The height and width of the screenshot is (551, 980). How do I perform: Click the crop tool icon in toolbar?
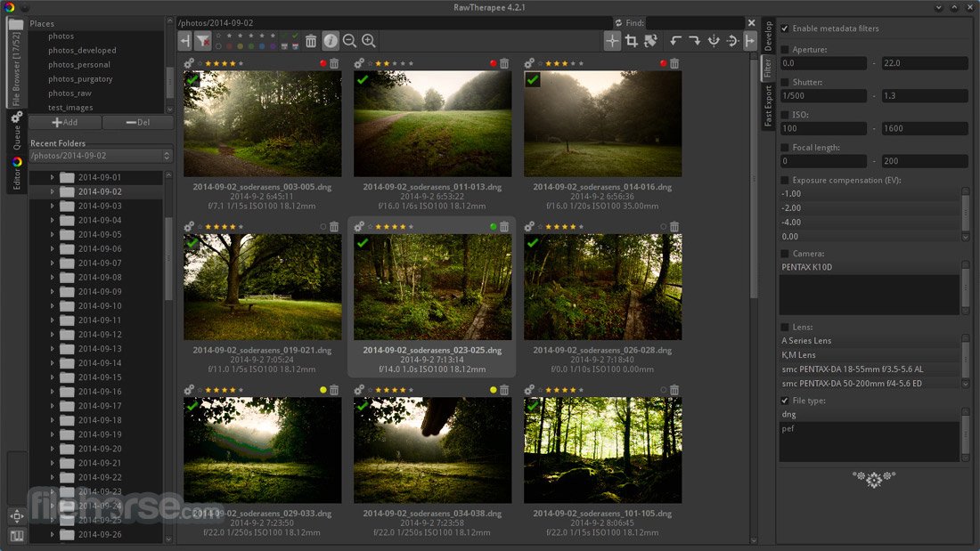[x=631, y=41]
